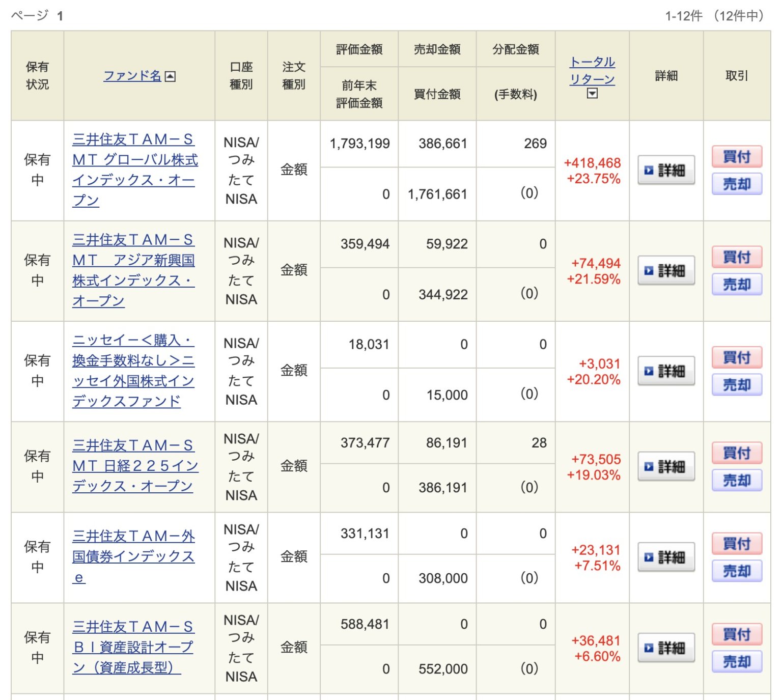The width and height of the screenshot is (782, 700).
Task: Click the 評価金額 column header
Action: pyautogui.click(x=359, y=49)
